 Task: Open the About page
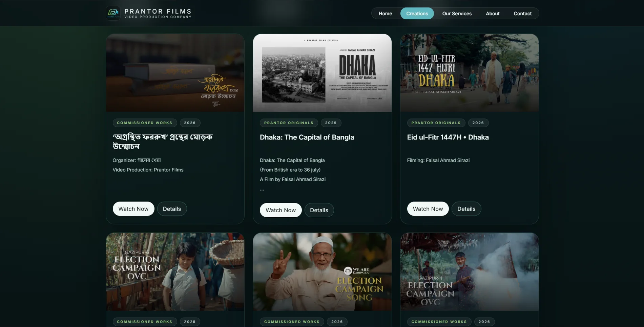click(493, 14)
